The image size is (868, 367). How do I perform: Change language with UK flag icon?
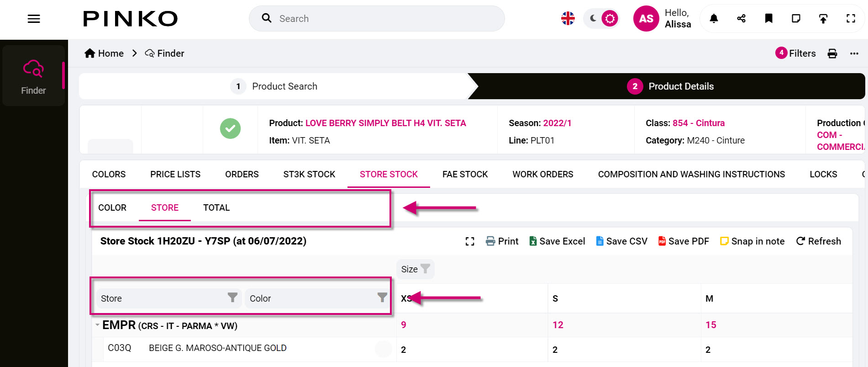tap(568, 19)
